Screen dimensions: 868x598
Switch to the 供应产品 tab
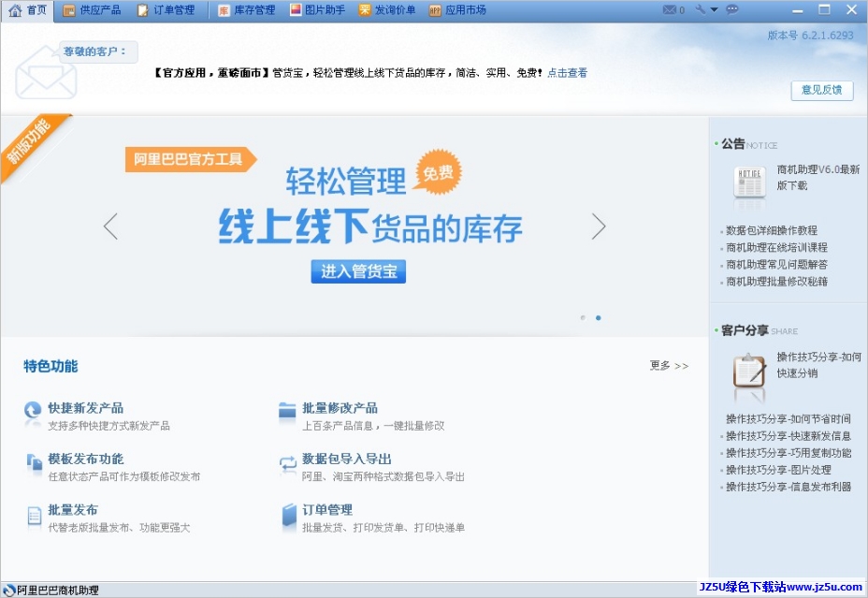[x=92, y=10]
